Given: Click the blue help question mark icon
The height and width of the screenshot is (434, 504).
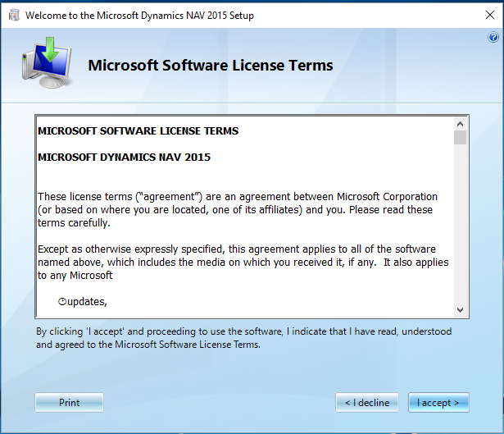Looking at the screenshot, I should 493,37.
